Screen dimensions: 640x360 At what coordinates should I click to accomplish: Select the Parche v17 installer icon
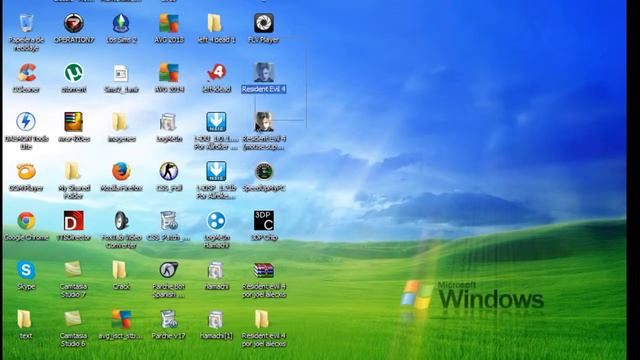[169, 319]
